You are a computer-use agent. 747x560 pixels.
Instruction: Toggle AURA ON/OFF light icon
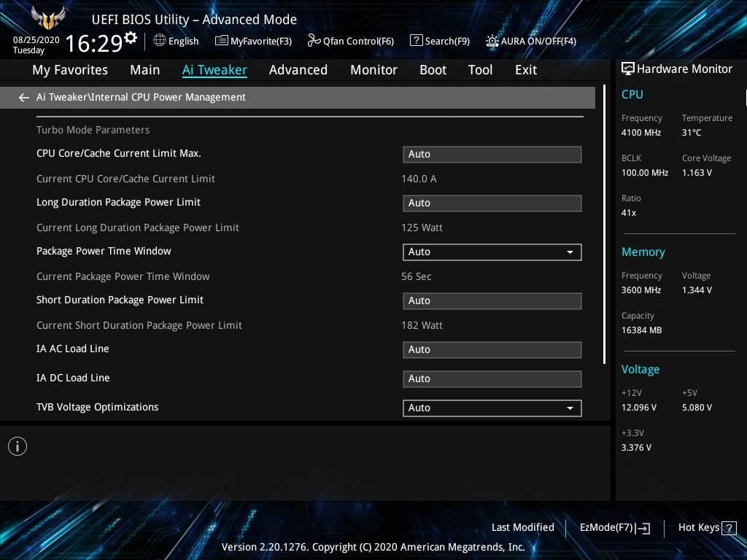tap(492, 41)
